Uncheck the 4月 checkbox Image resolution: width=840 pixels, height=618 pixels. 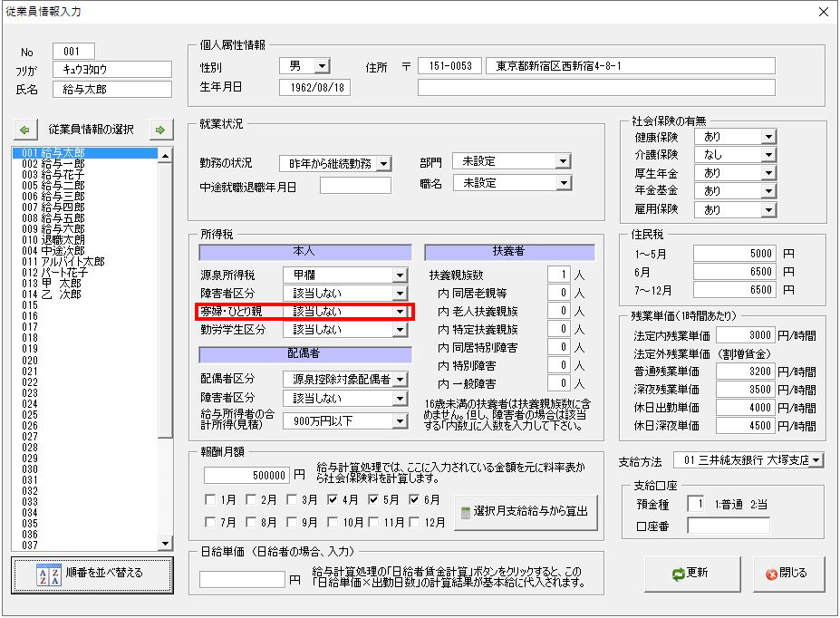(333, 499)
